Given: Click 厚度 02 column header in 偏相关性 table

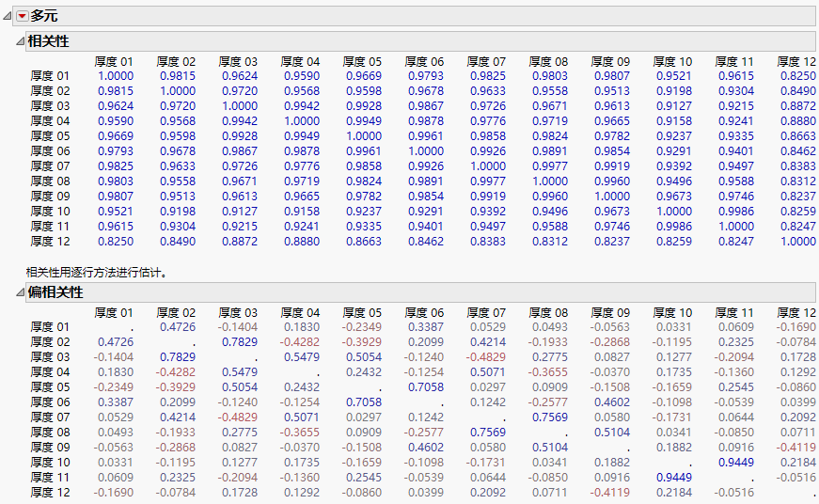Looking at the screenshot, I should (x=176, y=313).
